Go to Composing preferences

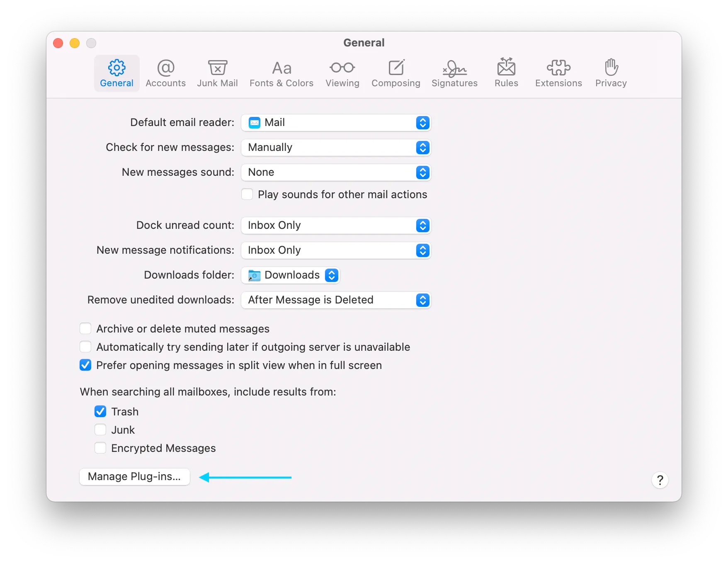coord(396,73)
